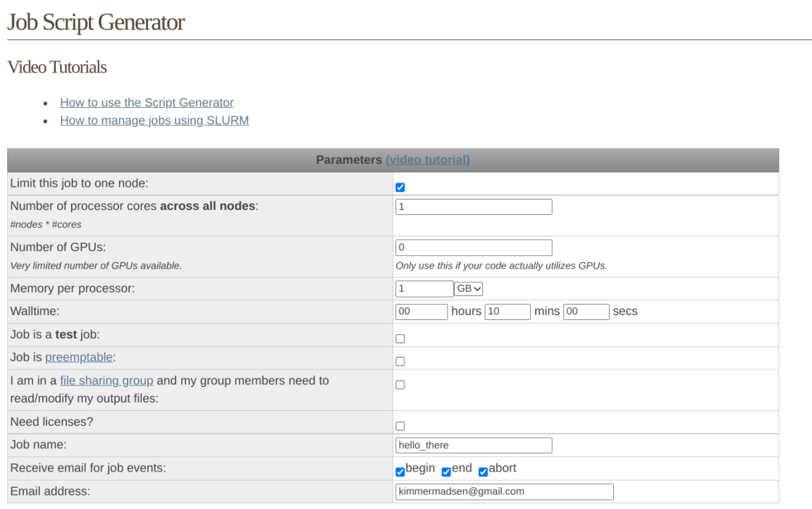Image resolution: width=812 pixels, height=509 pixels.
Task: Enable the 'Job is a test job' checkbox
Action: point(400,338)
